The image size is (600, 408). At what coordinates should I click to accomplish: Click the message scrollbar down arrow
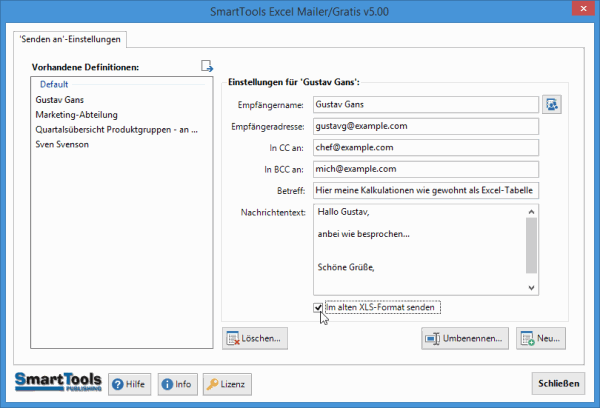click(x=531, y=288)
